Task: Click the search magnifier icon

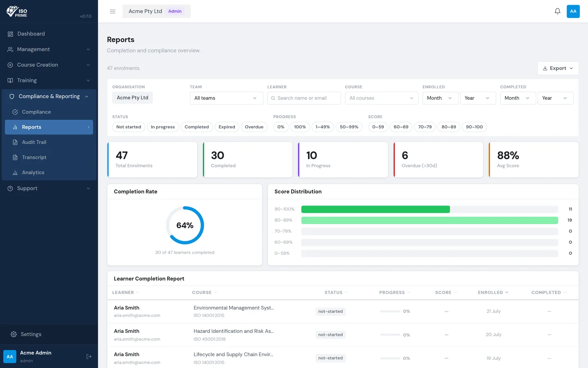Action: click(x=273, y=98)
